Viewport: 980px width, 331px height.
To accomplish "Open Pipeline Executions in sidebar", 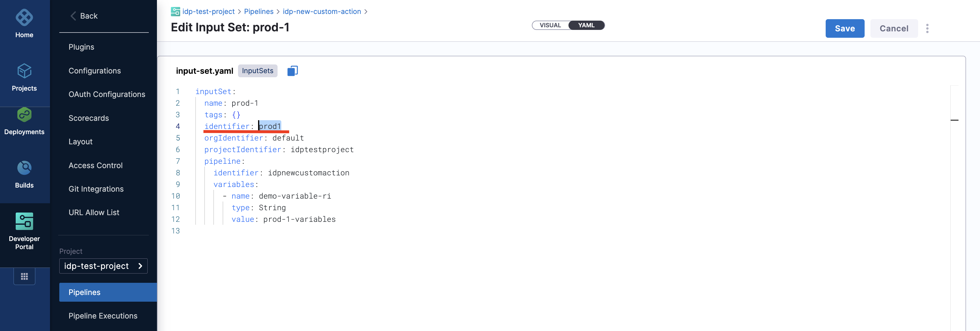I will (x=103, y=316).
